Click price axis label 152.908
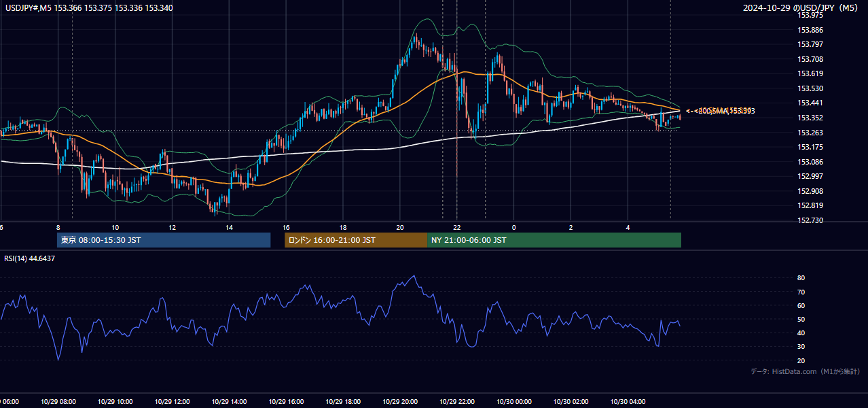The image size is (868, 408). tap(810, 191)
